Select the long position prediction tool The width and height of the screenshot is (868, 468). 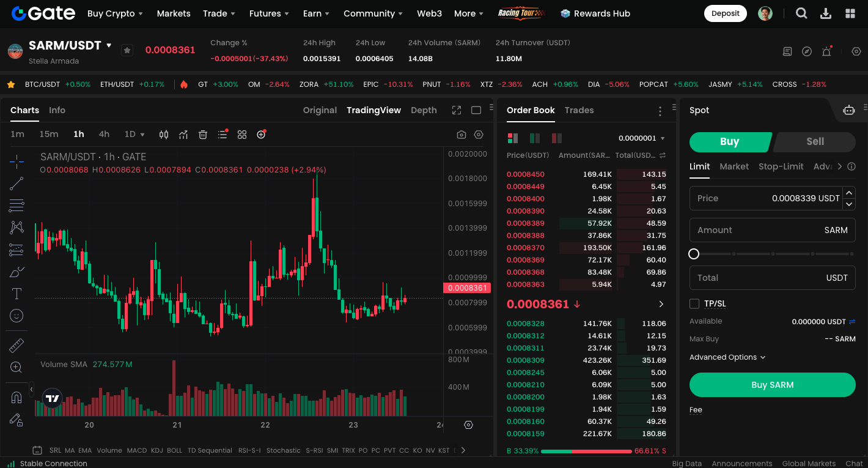pos(17,249)
